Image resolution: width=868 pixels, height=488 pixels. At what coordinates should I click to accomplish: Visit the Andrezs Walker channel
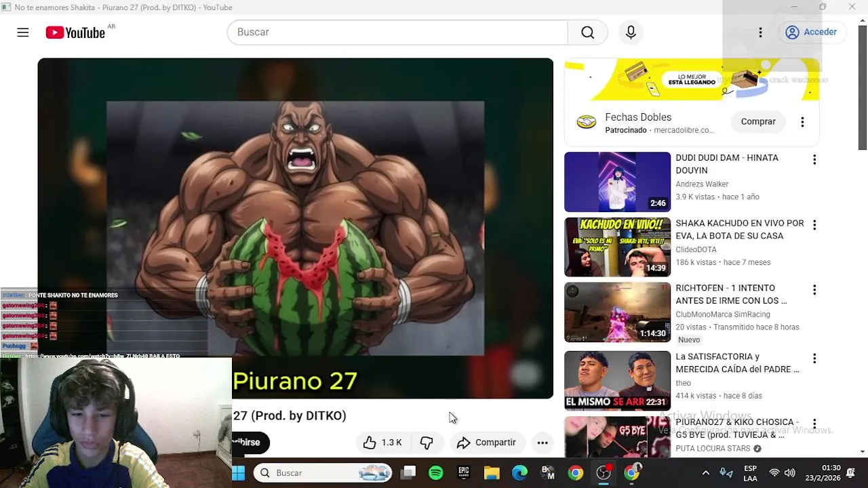pos(702,184)
